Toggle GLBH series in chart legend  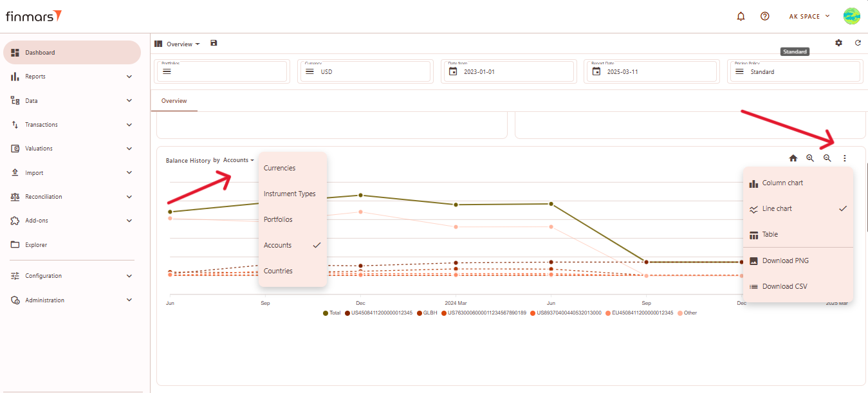click(427, 313)
